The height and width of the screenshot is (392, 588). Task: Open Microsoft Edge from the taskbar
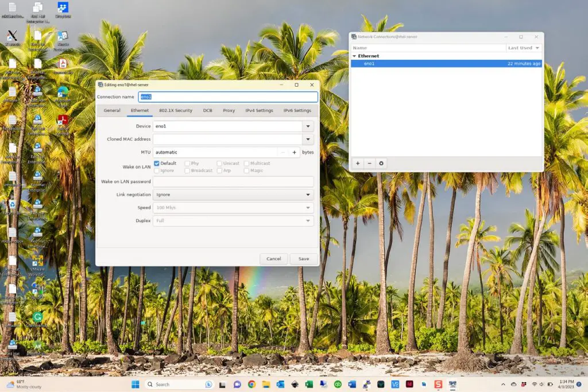351,384
